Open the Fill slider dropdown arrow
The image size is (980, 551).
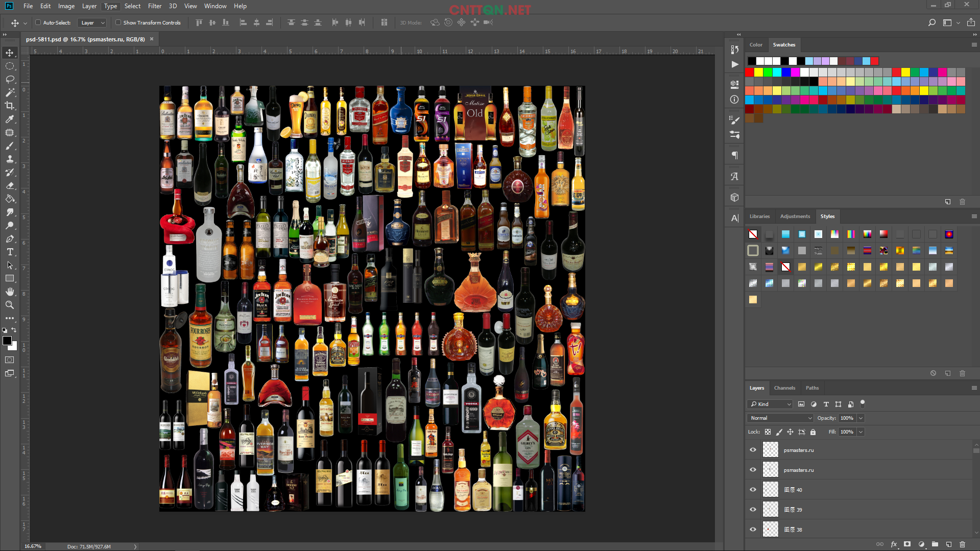861,432
